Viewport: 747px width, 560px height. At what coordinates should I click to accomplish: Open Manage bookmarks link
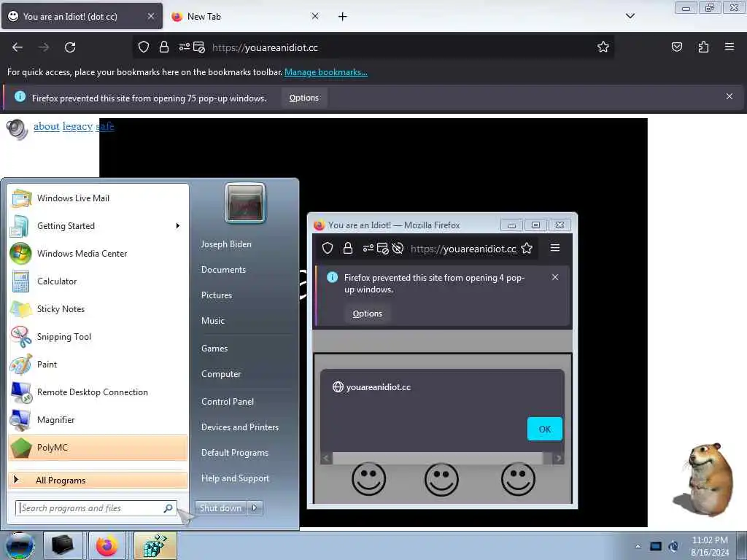click(326, 72)
